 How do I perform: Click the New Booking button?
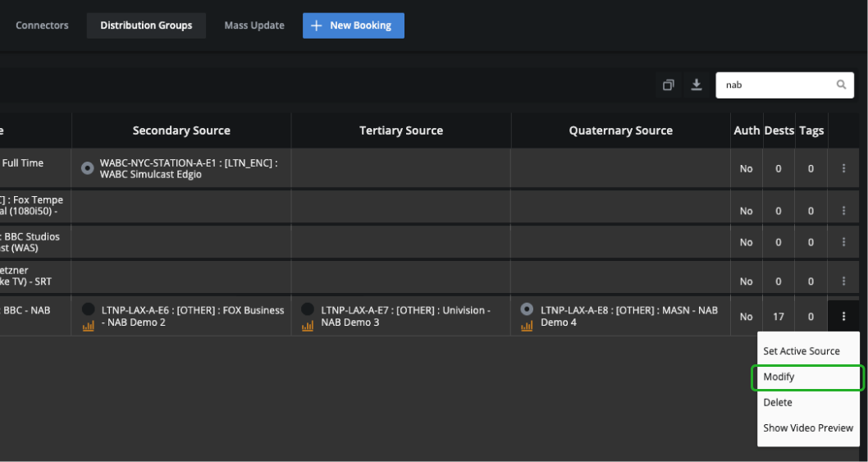tap(353, 25)
